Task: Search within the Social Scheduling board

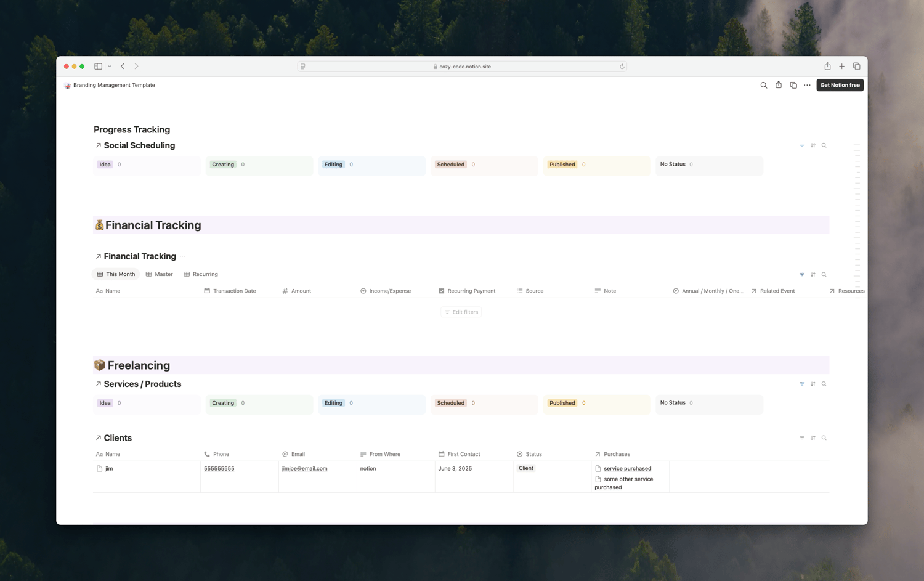Action: [824, 145]
